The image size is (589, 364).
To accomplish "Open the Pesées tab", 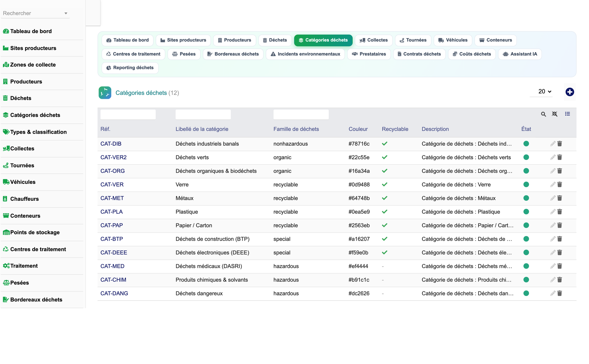I will click(184, 54).
